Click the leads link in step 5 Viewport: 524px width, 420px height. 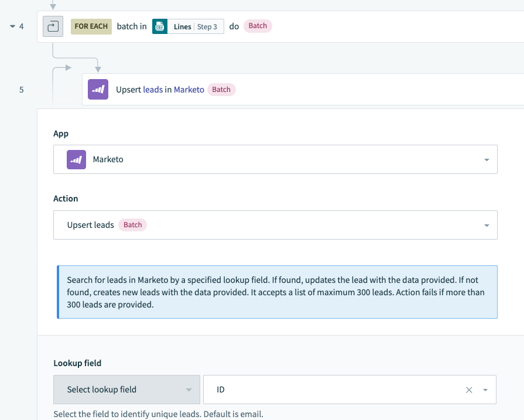point(153,90)
